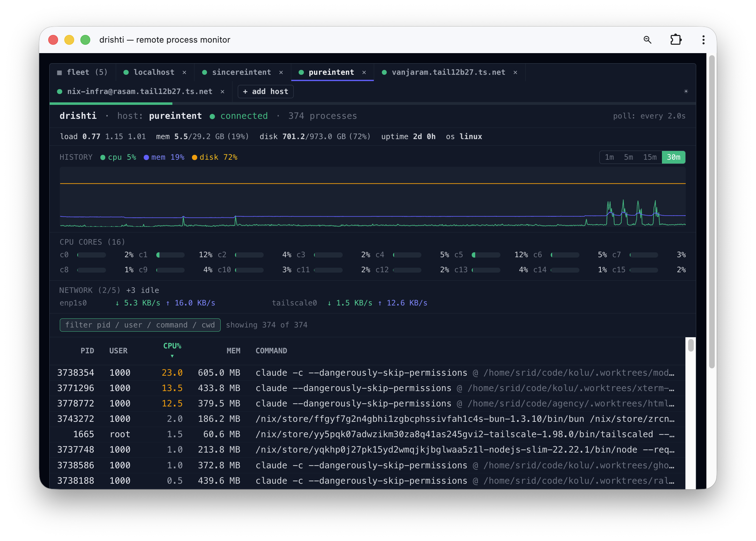Click the '374 processes' label
The width and height of the screenshot is (756, 541).
[x=322, y=116]
